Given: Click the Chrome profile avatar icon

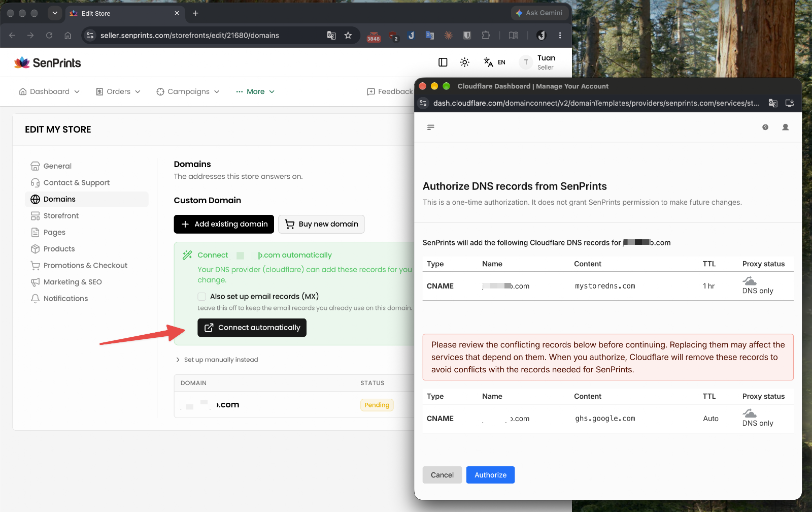Looking at the screenshot, I should (542, 36).
